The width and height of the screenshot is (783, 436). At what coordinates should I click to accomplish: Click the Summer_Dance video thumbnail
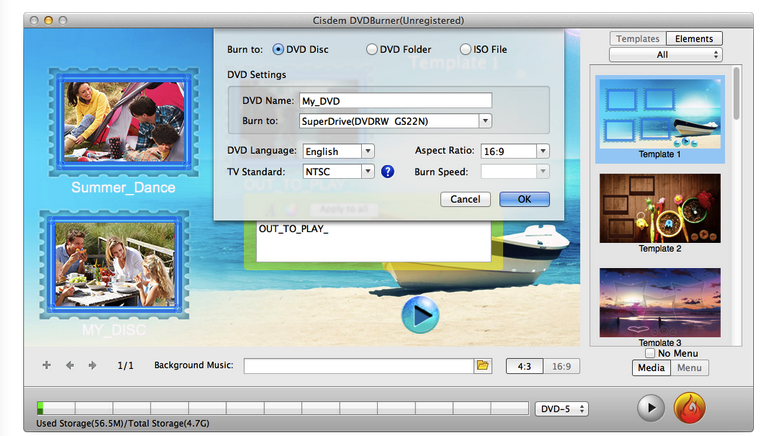pos(124,122)
